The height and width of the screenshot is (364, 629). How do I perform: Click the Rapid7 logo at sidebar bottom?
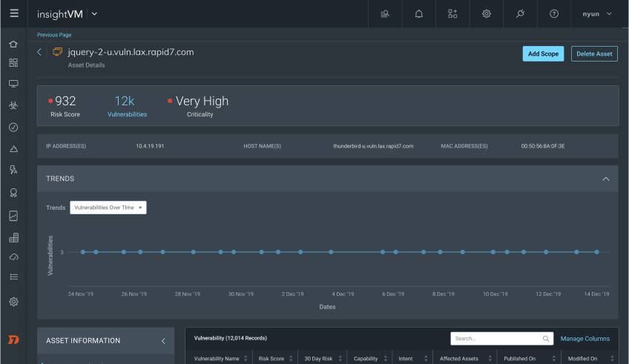tap(13, 340)
